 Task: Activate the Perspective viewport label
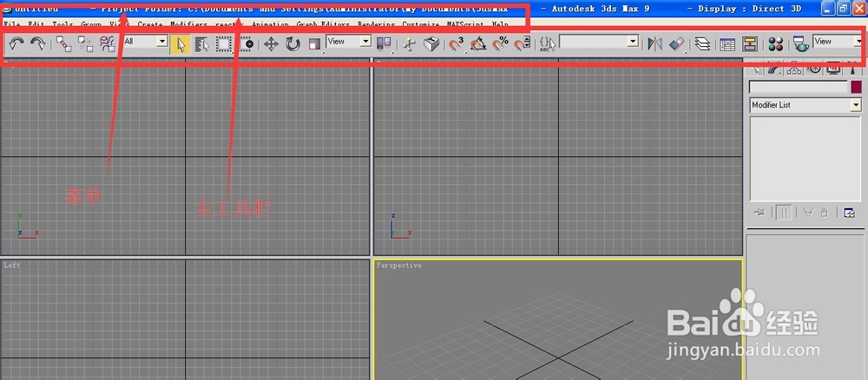tap(399, 265)
